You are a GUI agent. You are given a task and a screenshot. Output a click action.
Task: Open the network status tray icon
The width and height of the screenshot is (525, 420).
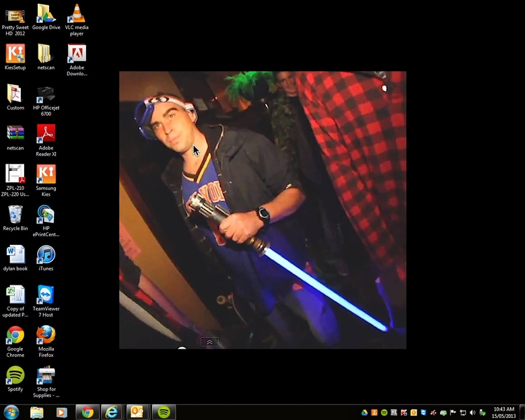tap(462, 413)
